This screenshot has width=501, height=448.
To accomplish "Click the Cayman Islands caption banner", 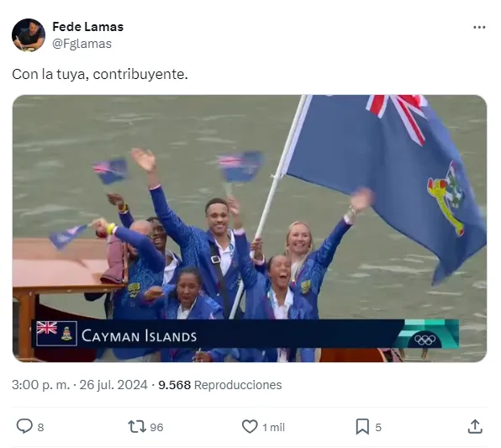I will coord(245,334).
